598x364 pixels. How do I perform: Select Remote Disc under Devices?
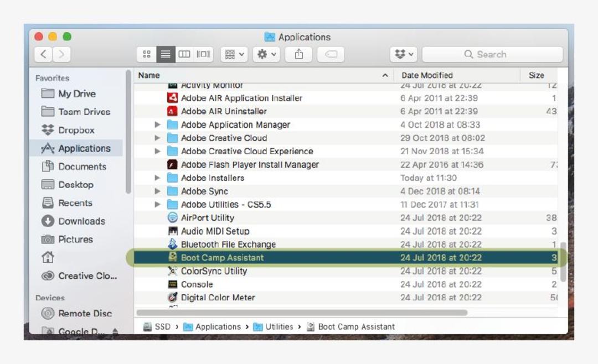coord(76,314)
